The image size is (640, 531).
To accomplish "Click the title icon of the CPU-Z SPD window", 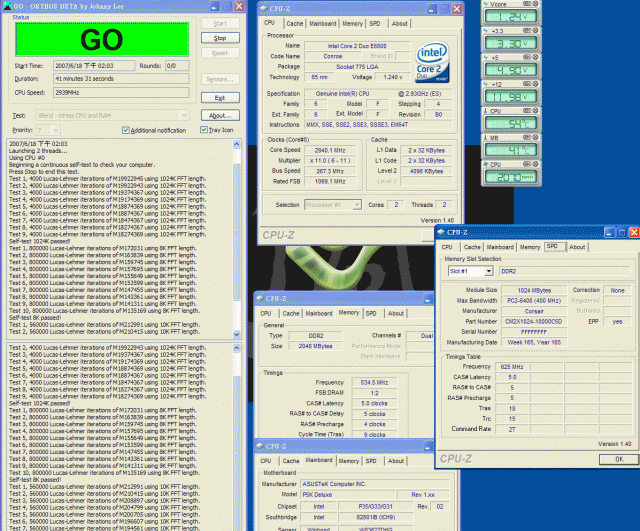I will pyautogui.click(x=441, y=232).
